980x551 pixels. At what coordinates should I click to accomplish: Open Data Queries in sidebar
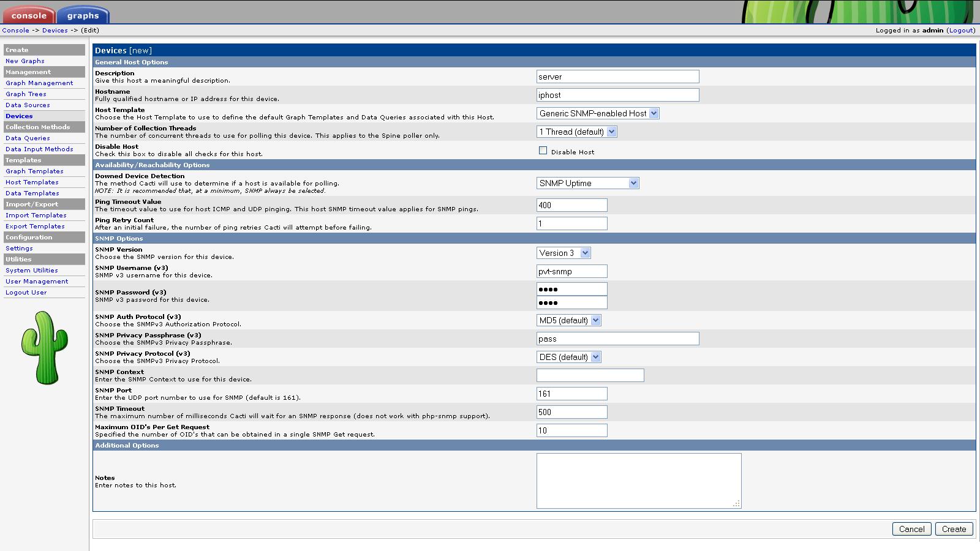pos(28,138)
